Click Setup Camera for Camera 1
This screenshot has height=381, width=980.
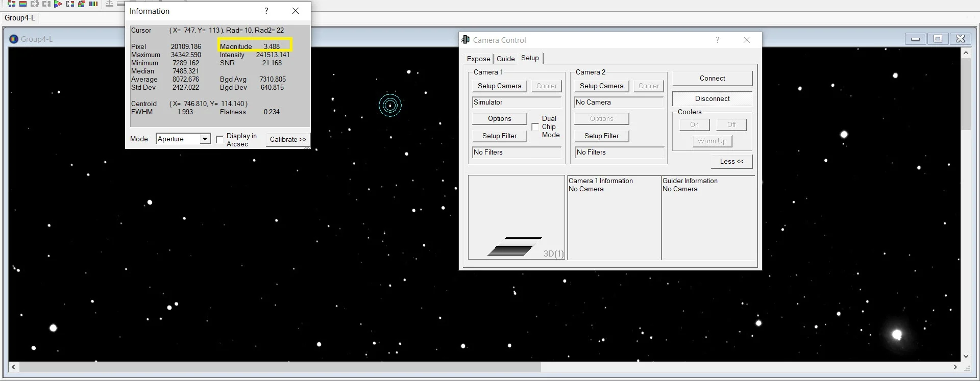click(x=499, y=86)
